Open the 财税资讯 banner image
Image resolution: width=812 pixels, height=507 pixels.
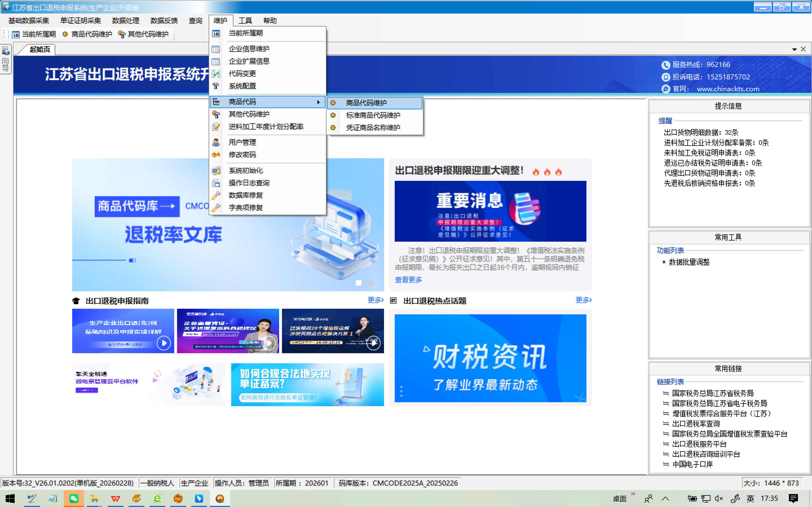490,358
